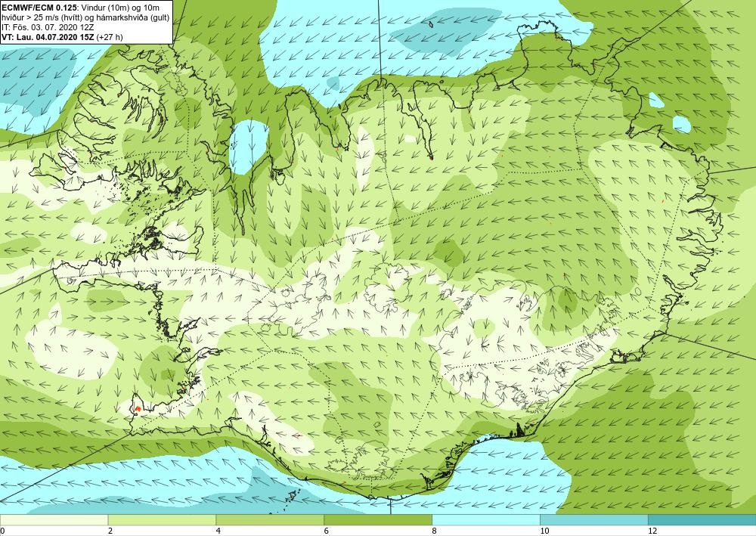The width and height of the screenshot is (756, 536).
Task: Click the 4–6 m/s green legend swatch
Action: (x=270, y=519)
